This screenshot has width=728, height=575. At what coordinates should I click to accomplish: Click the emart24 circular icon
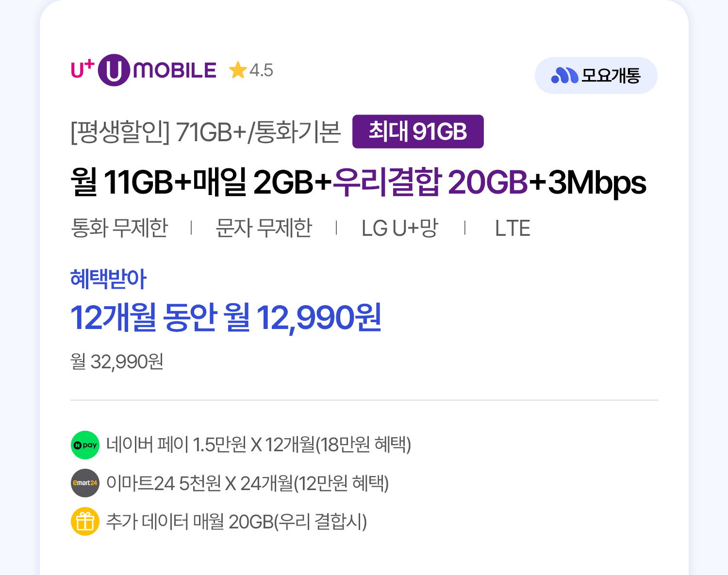pos(85,483)
